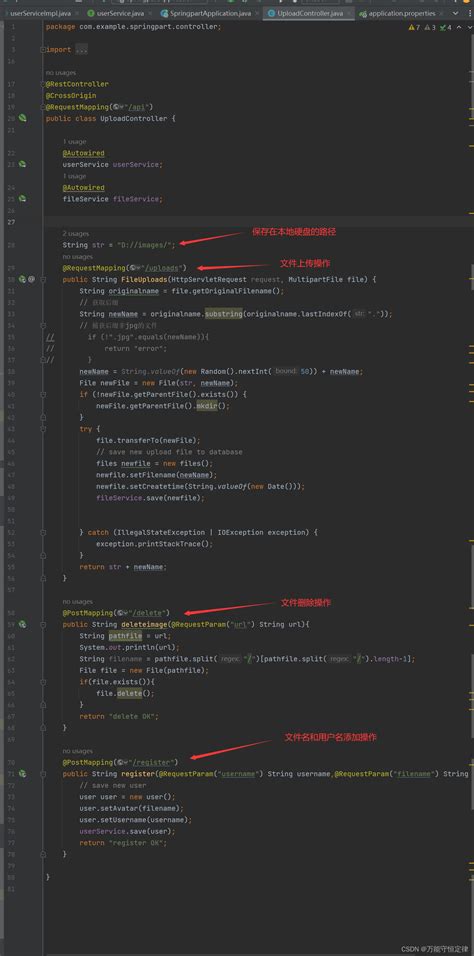Click fileService.save(newfile) statement
The image size is (474, 956).
point(151,498)
